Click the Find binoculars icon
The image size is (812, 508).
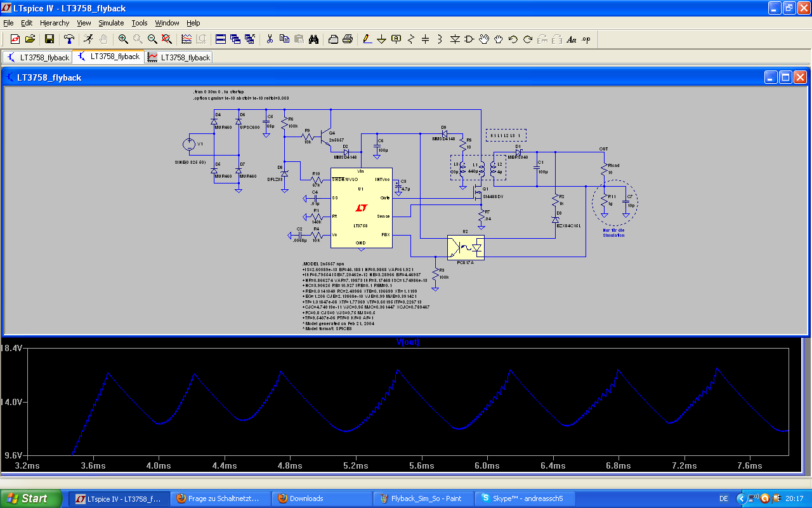313,39
